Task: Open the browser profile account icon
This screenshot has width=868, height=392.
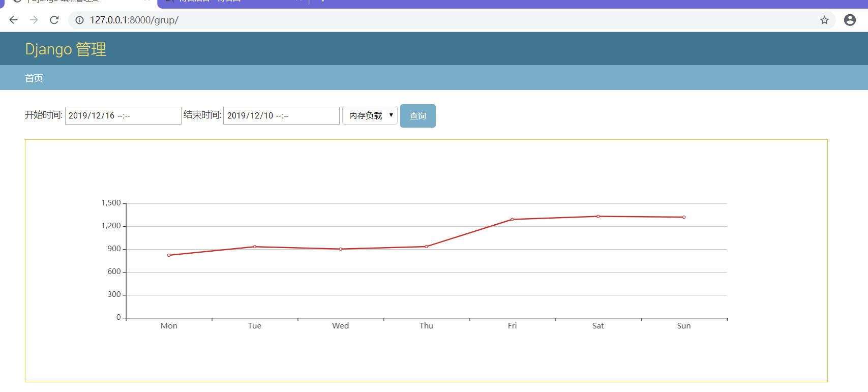Action: pos(850,20)
